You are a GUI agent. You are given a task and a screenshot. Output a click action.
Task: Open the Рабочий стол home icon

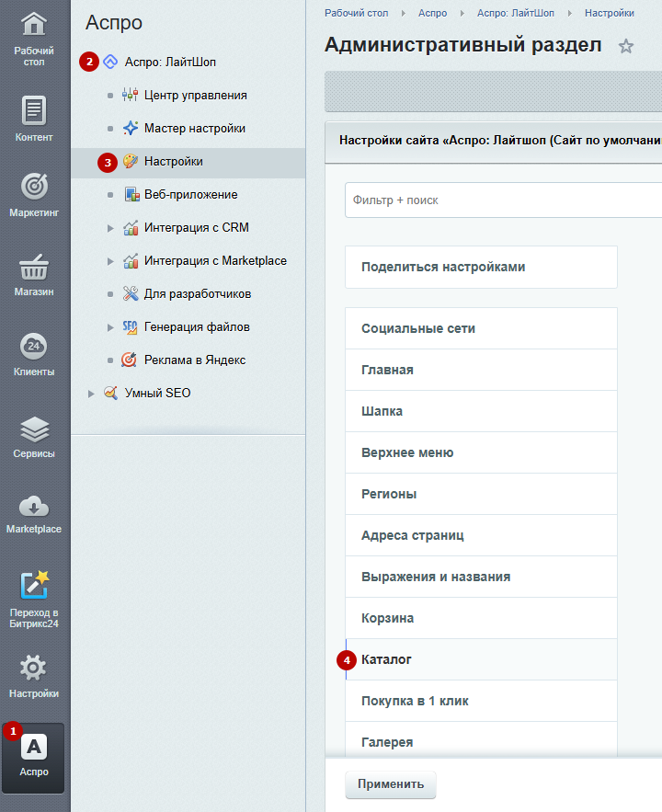(x=34, y=24)
